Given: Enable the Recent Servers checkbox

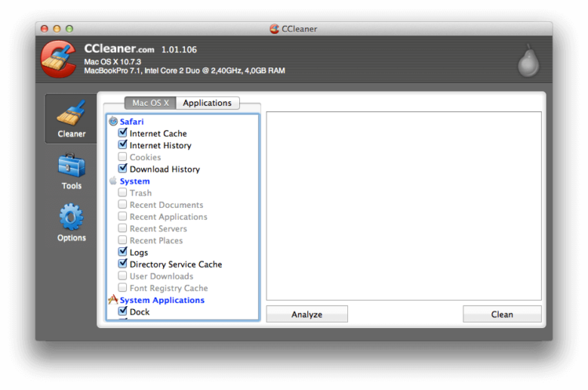Looking at the screenshot, I should [x=122, y=228].
